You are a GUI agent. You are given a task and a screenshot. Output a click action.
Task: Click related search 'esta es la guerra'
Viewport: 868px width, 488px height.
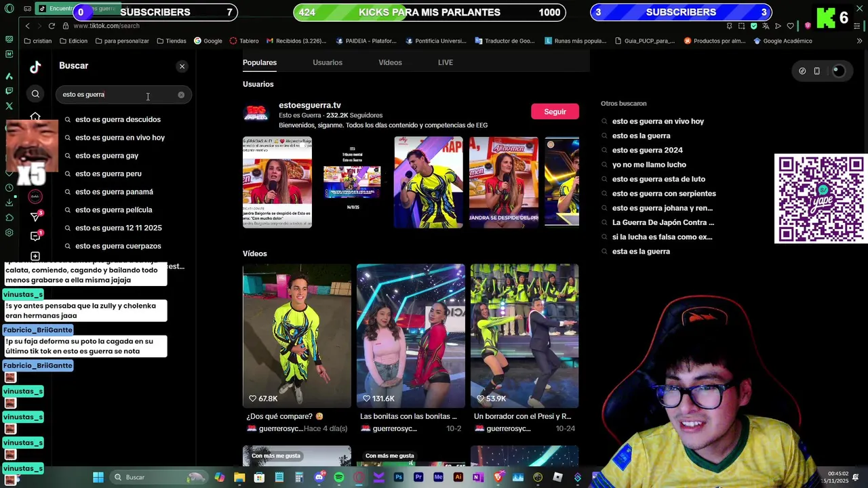point(641,251)
